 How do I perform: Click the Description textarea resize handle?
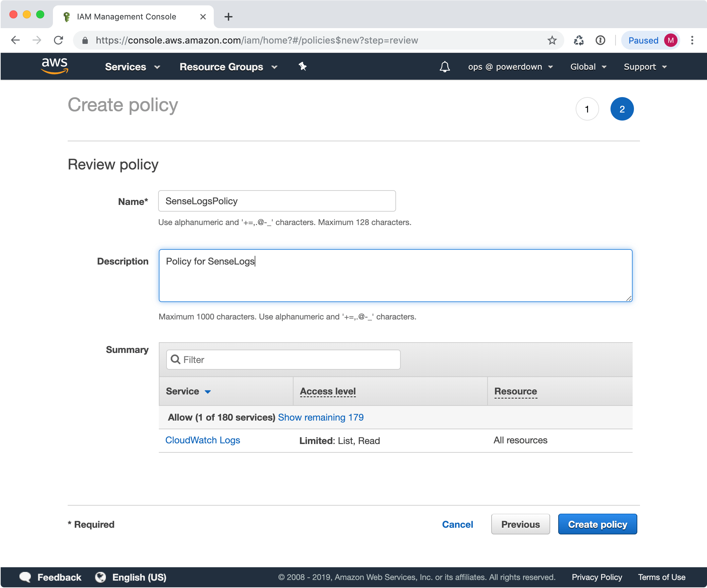pos(628,298)
